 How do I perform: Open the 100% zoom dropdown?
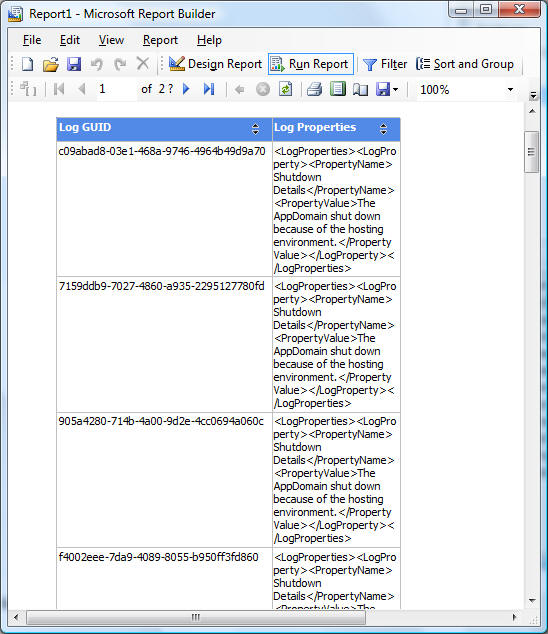[510, 89]
